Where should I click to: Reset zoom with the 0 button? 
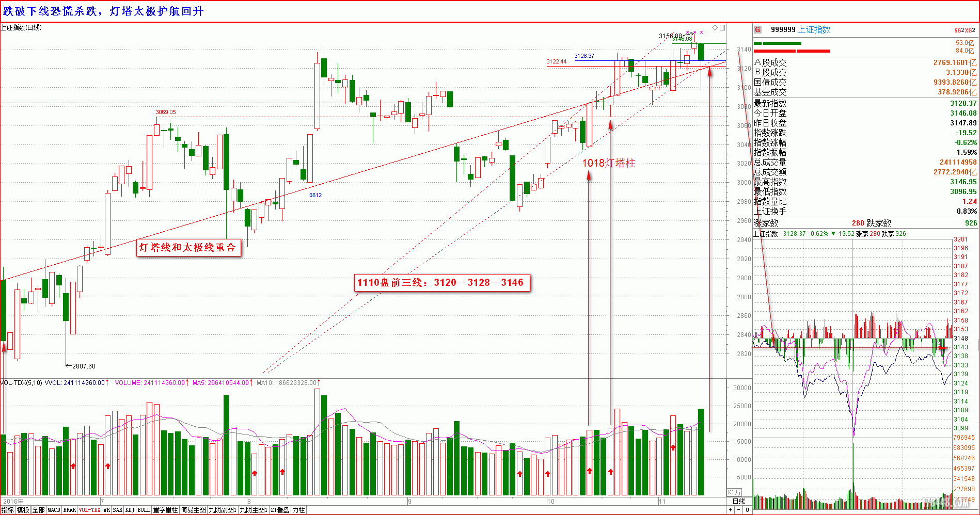(747, 510)
